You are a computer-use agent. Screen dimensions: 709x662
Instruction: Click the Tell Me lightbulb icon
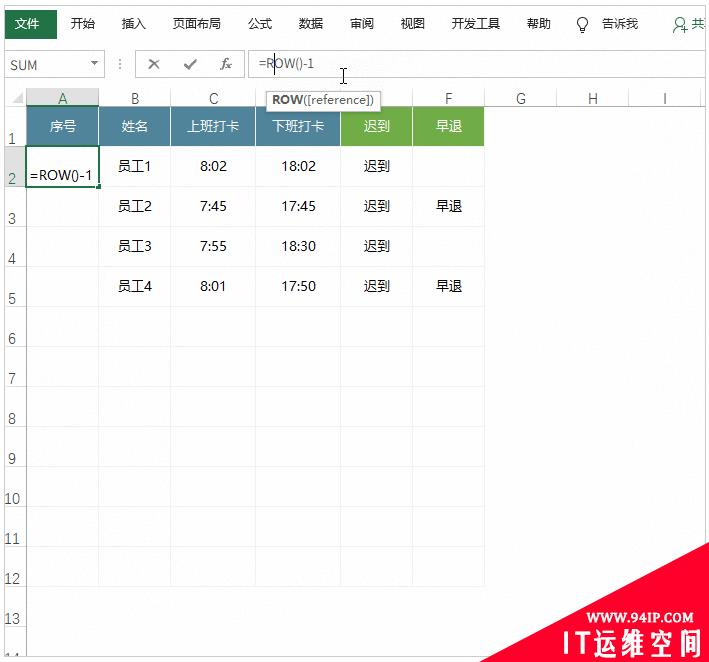click(582, 24)
